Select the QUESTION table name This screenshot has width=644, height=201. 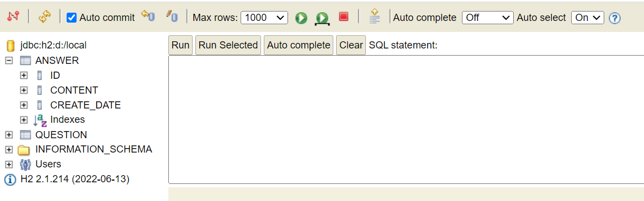point(61,134)
